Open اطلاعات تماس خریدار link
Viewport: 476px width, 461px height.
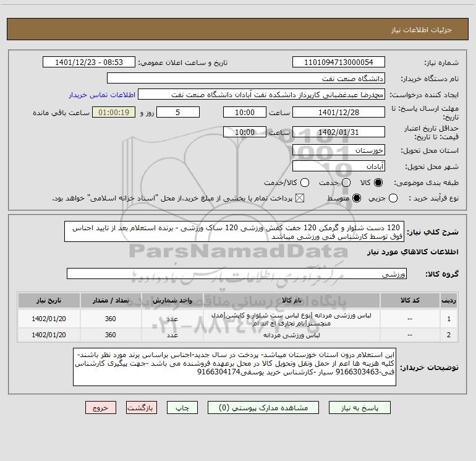click(x=102, y=95)
